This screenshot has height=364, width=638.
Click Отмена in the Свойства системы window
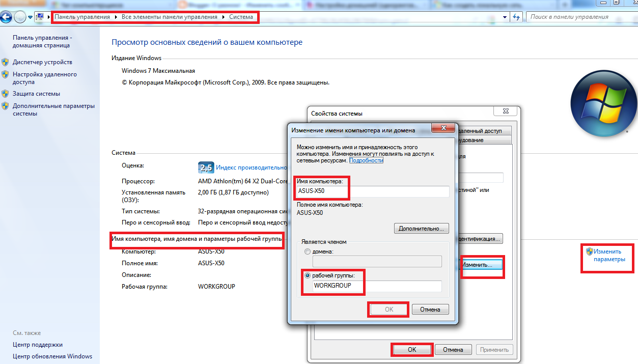(x=453, y=350)
